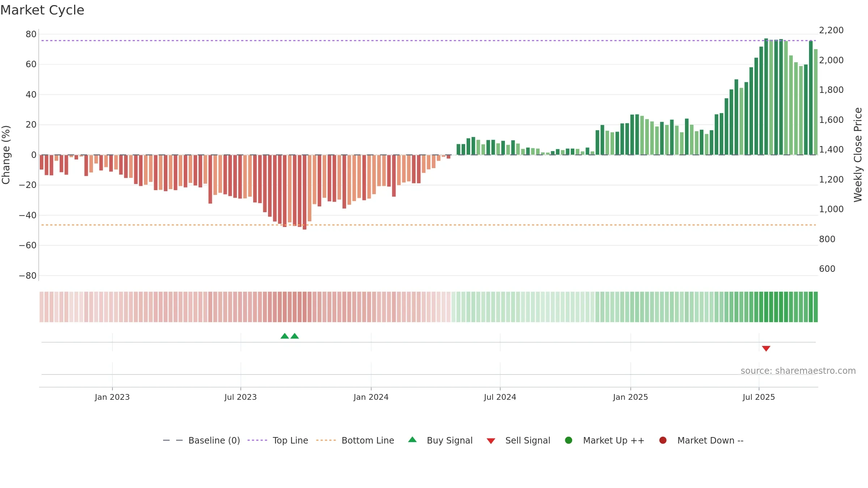Screen dimensions: 868x488
Task: Click the Change (%) axis title
Action: pos(6,155)
